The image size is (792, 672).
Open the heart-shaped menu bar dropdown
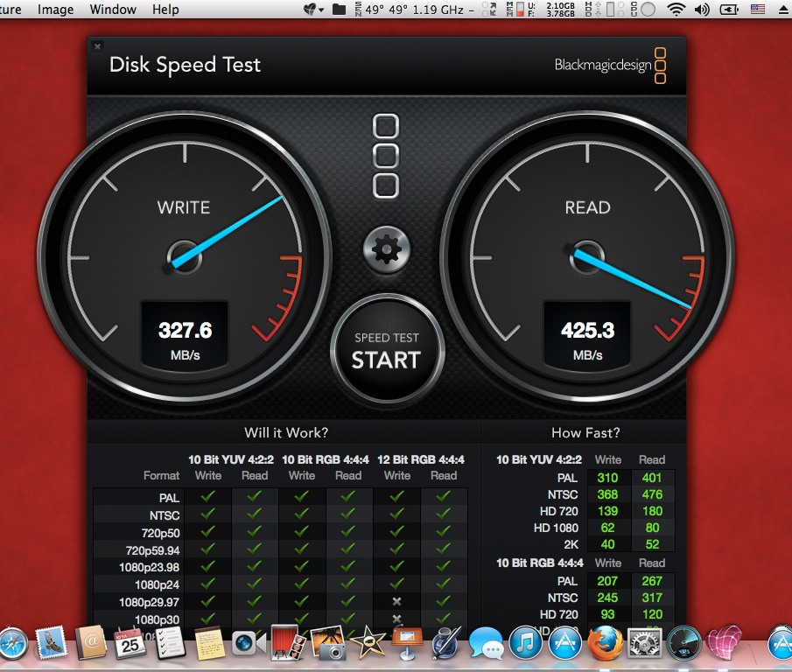click(x=313, y=9)
